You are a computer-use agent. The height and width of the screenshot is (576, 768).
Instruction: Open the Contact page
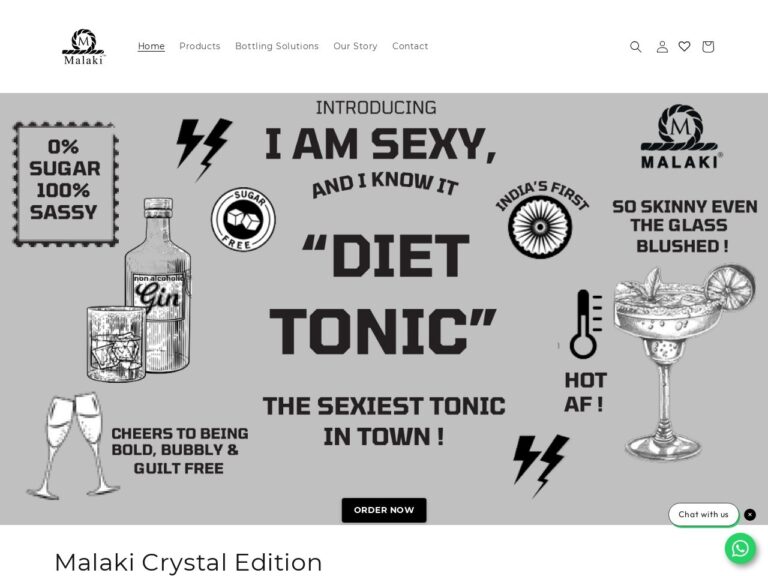click(x=410, y=46)
